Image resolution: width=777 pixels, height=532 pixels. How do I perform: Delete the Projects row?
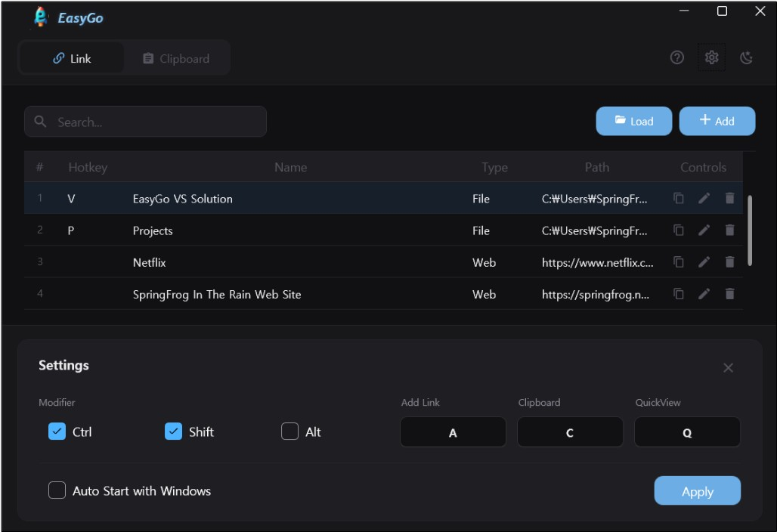(729, 230)
